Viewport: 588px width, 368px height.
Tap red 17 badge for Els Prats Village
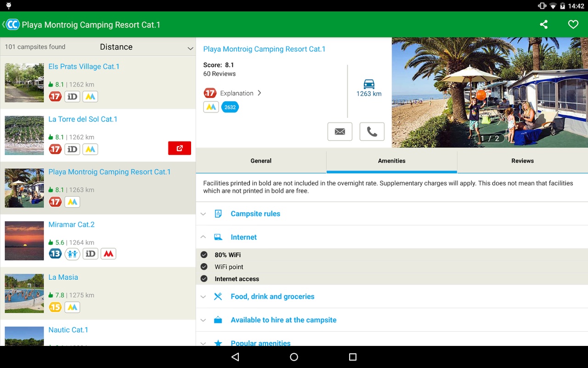tap(55, 97)
